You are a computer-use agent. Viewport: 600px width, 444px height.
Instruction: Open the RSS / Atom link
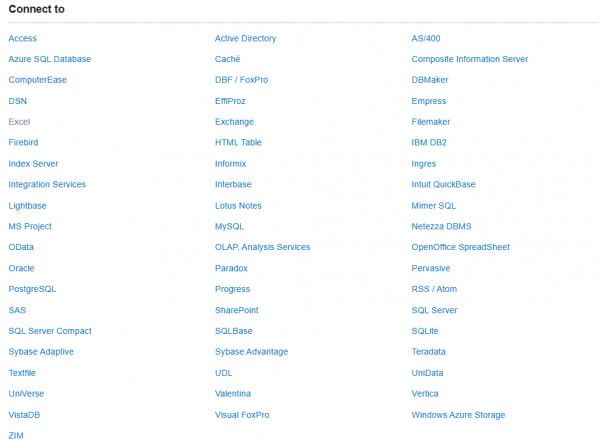[434, 289]
